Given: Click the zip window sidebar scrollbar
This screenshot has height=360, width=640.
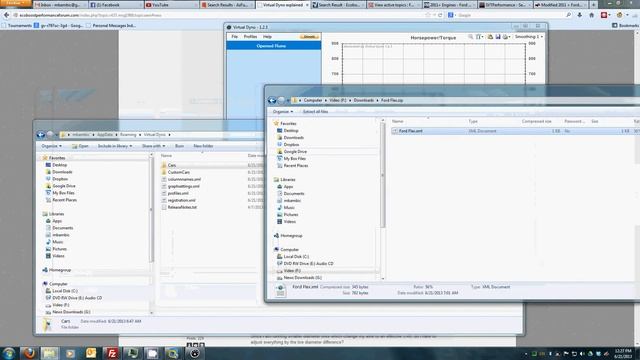Looking at the screenshot, I should [x=382, y=176].
